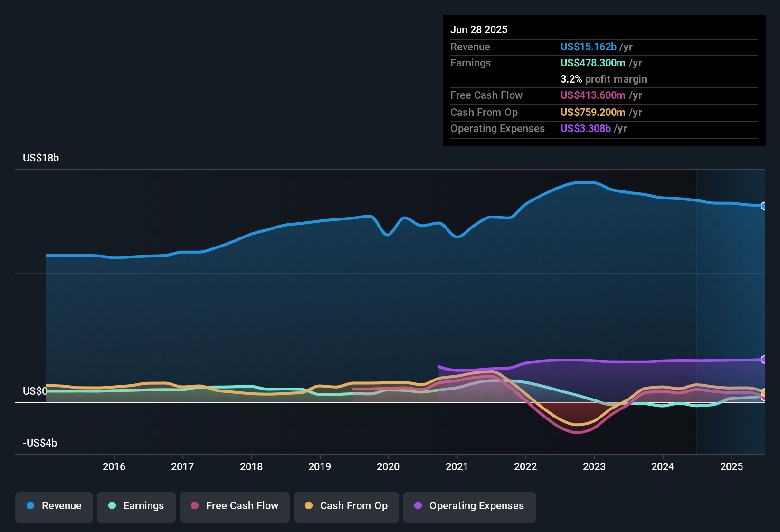Select the 2025 year label on the axis
780x532 pixels.
pyautogui.click(x=732, y=467)
